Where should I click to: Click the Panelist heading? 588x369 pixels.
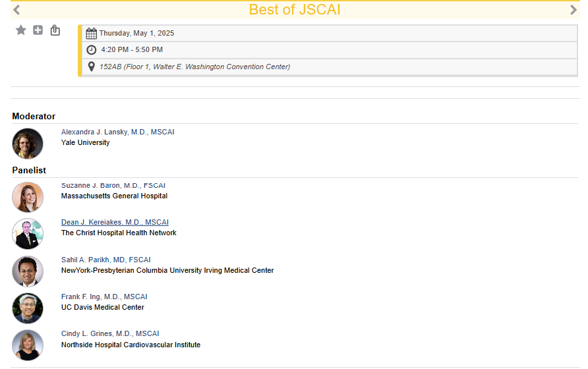[29, 170]
